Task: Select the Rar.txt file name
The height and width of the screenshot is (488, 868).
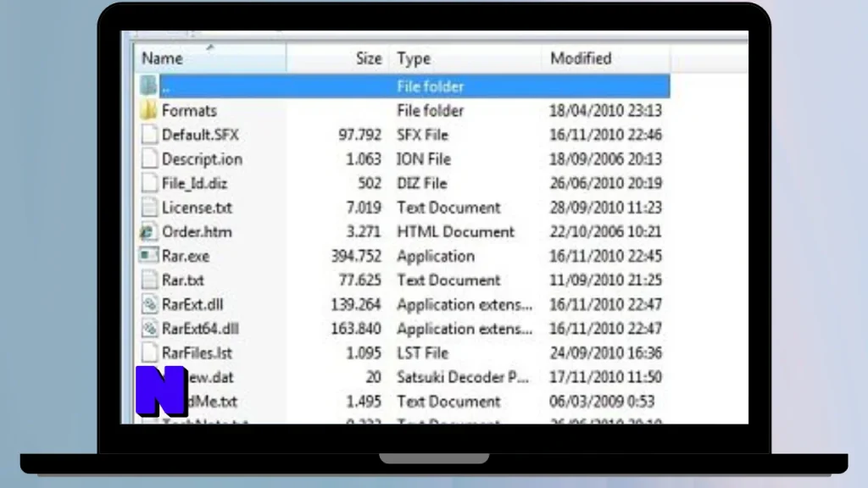Action: tap(183, 280)
